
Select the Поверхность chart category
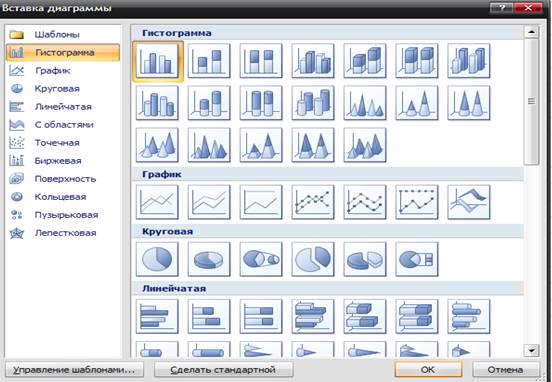tap(63, 179)
